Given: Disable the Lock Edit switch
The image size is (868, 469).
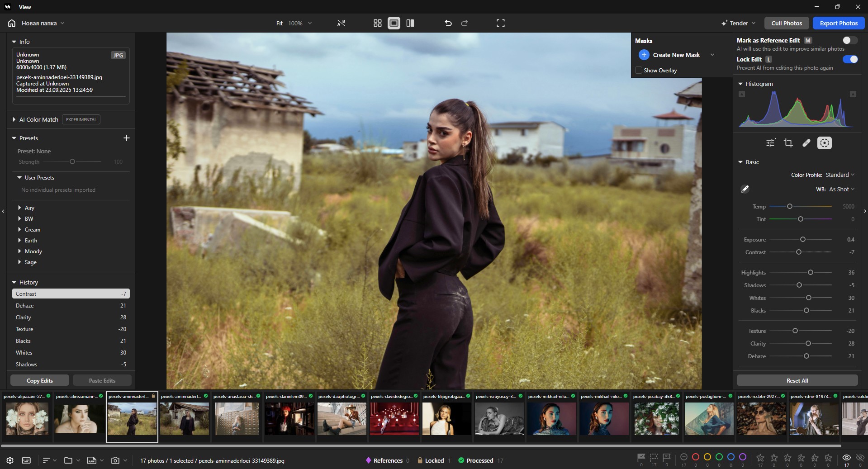Looking at the screenshot, I should [x=850, y=59].
